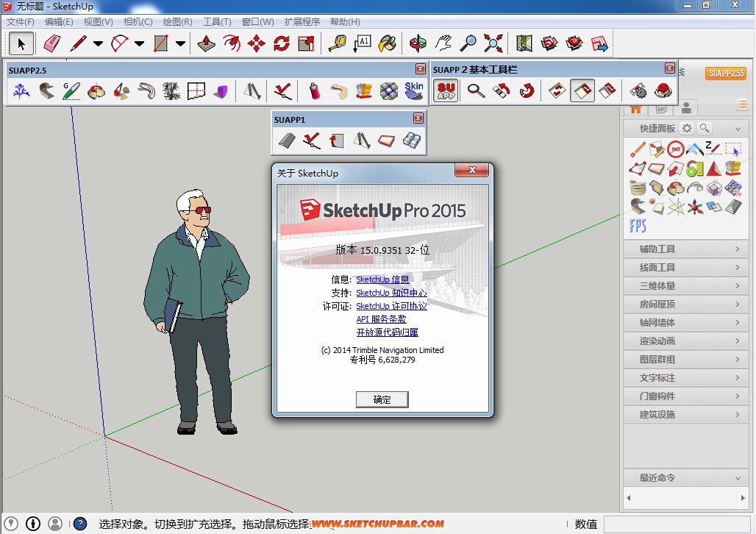Open the SketchUp 知识中心 link
Viewport: 756px width, 534px height.
391,293
